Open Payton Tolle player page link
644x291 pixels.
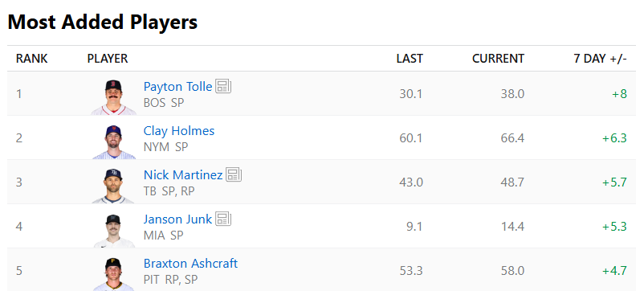(177, 87)
